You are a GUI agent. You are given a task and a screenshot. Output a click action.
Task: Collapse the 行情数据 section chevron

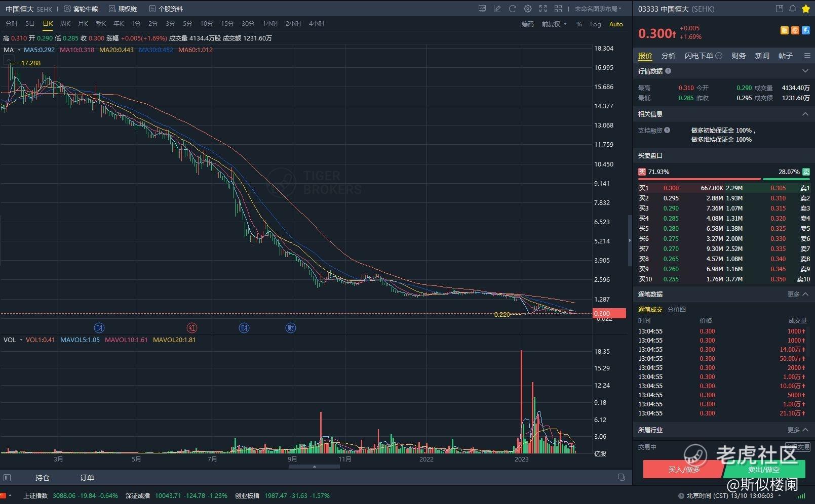(x=805, y=71)
